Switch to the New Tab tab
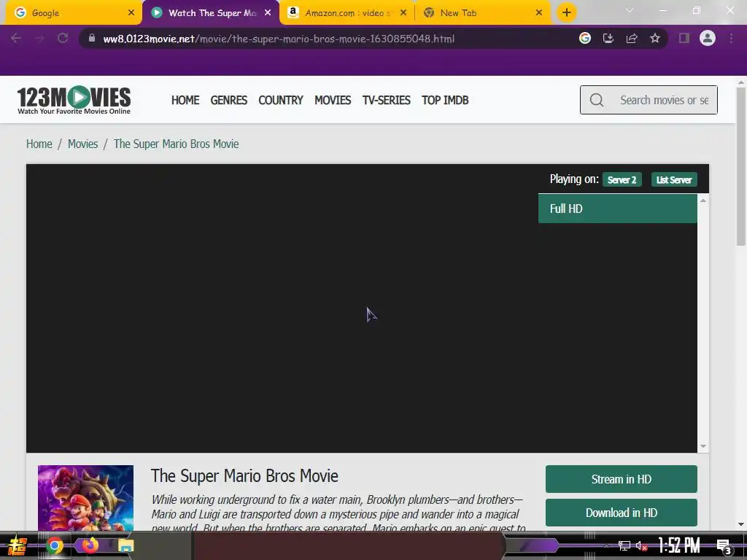The width and height of the screenshot is (747, 560). tap(483, 13)
